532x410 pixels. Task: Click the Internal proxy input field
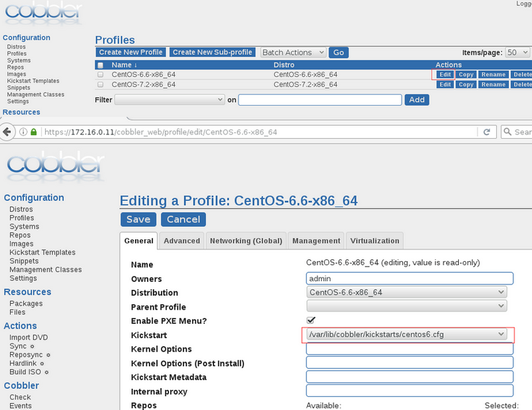coord(410,391)
